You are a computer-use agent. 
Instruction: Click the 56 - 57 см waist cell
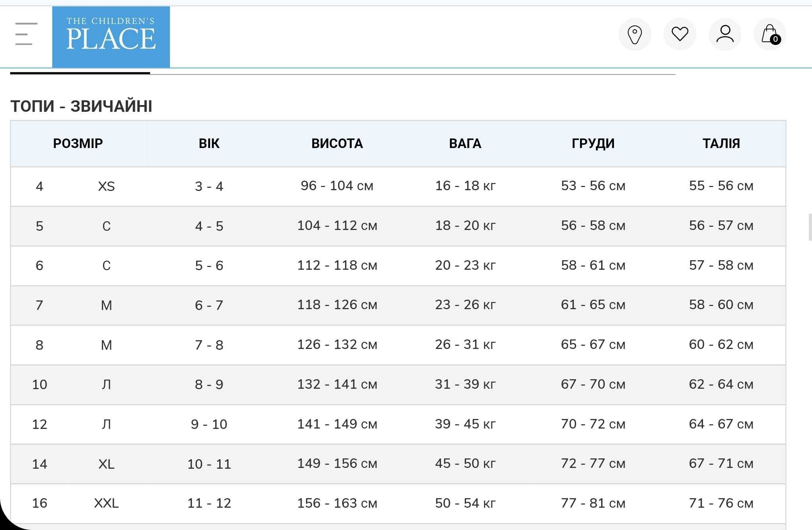coord(721,225)
